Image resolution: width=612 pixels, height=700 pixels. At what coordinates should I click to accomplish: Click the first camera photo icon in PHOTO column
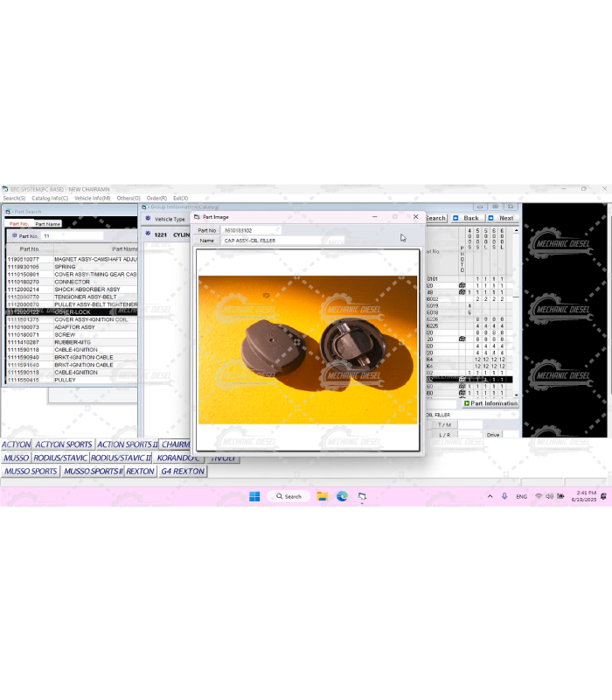click(x=462, y=285)
